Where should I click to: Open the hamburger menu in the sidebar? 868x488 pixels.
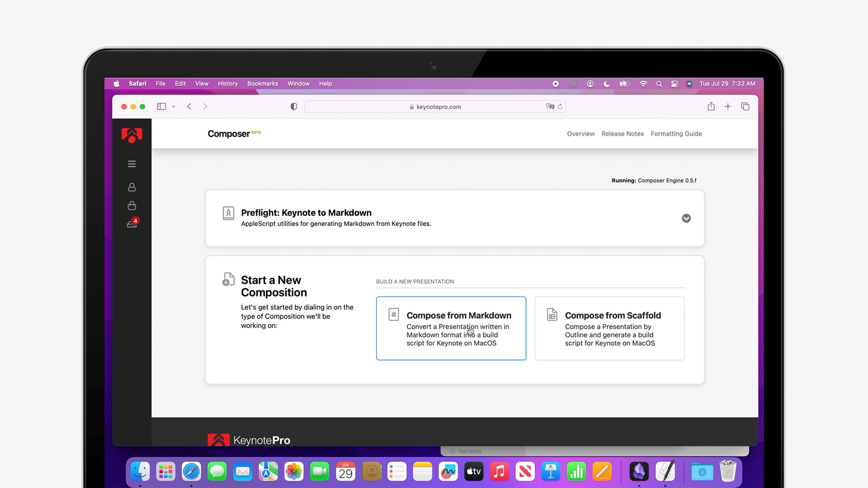[132, 164]
